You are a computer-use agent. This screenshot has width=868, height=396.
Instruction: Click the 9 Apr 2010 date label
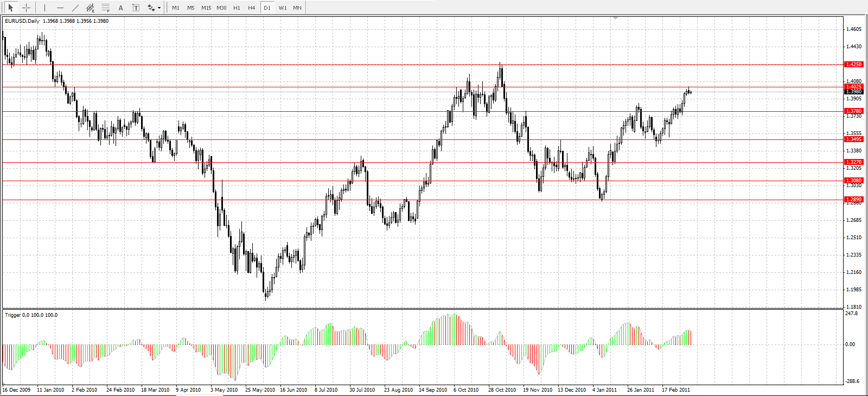188,390
